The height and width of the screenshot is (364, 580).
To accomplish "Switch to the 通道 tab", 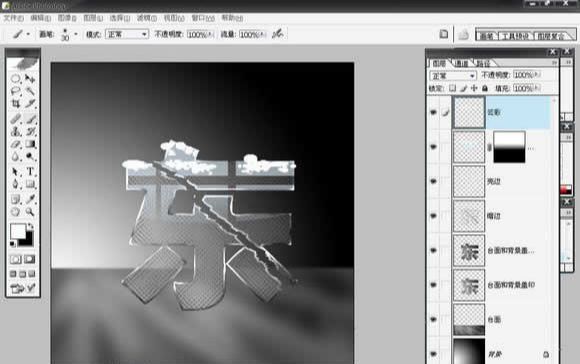I will point(461,64).
